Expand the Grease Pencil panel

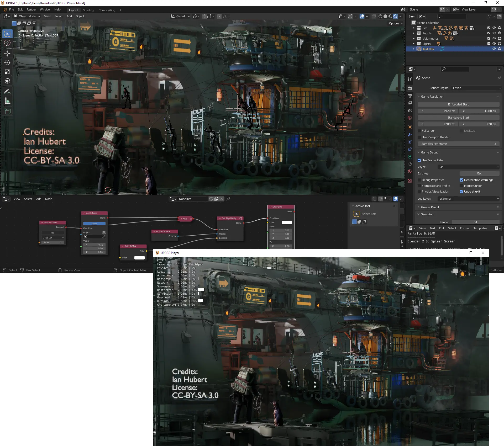click(430, 207)
